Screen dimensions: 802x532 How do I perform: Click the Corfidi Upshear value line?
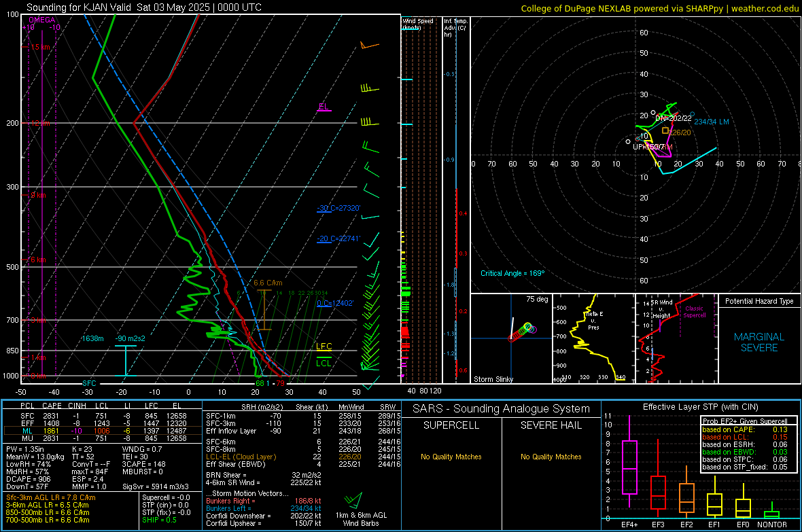click(264, 523)
